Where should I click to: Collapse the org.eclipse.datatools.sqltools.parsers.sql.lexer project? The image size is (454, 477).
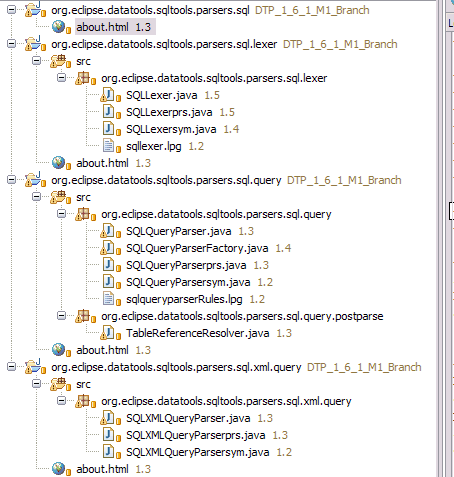[11, 44]
